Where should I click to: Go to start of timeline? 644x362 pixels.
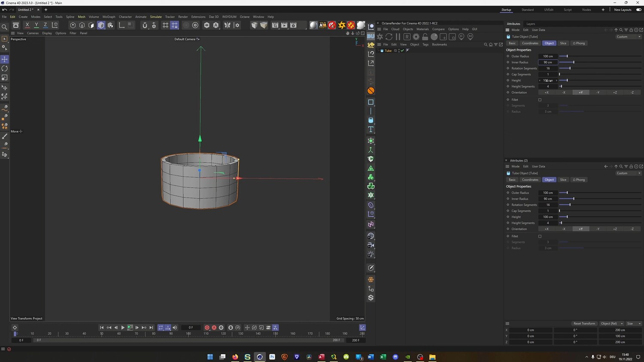102,328
